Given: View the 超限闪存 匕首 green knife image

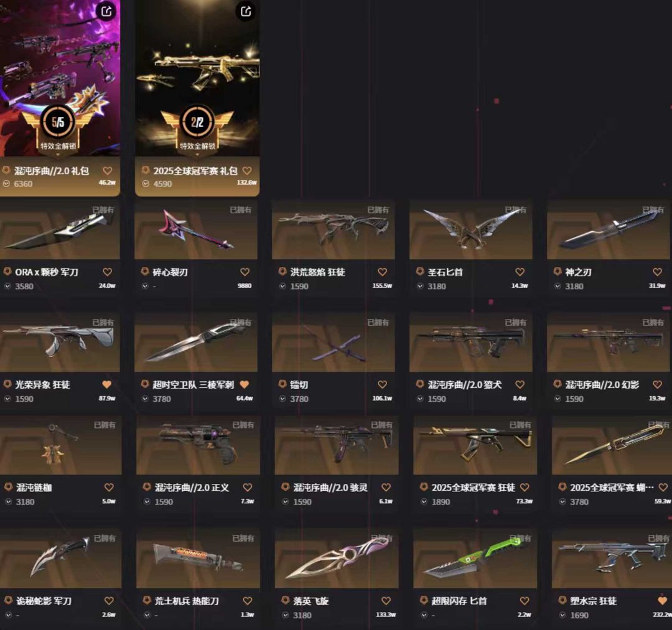Looking at the screenshot, I should pos(475,559).
